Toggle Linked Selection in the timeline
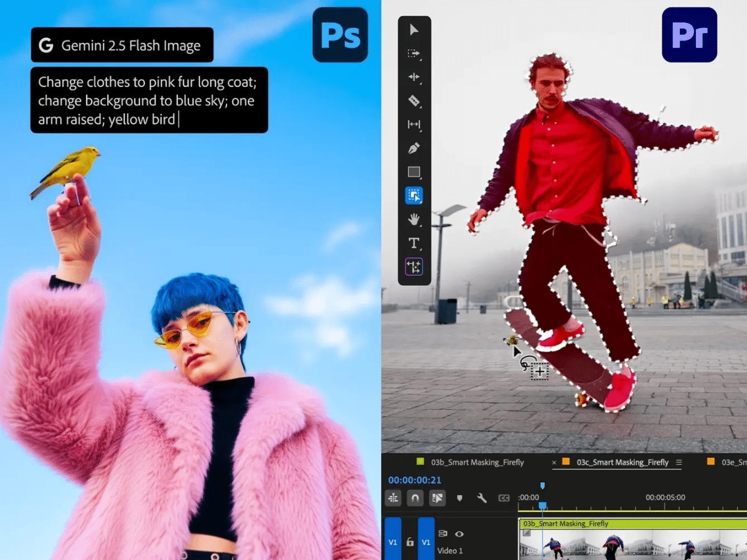Image resolution: width=747 pixels, height=560 pixels. 438,498
